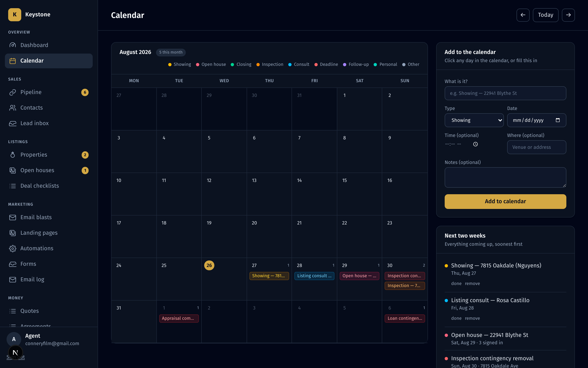The width and height of the screenshot is (588, 368).
Task: Click calendar day 31 in last row
Action: click(134, 322)
